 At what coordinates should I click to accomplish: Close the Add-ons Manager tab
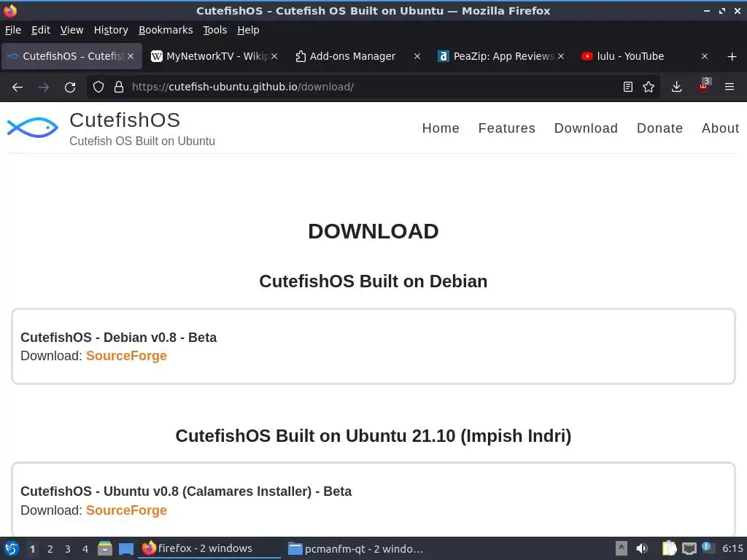click(417, 56)
